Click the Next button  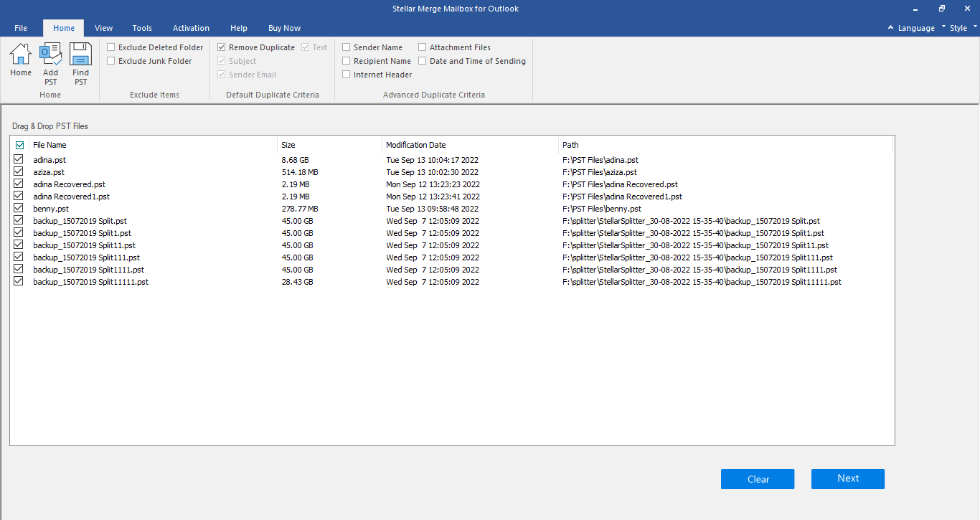[x=848, y=479]
